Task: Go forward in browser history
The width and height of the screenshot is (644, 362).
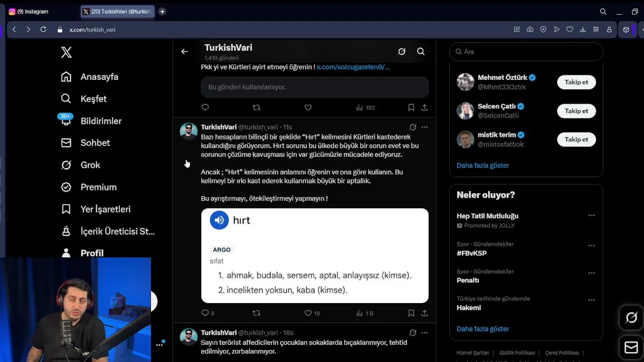Action: (x=28, y=30)
